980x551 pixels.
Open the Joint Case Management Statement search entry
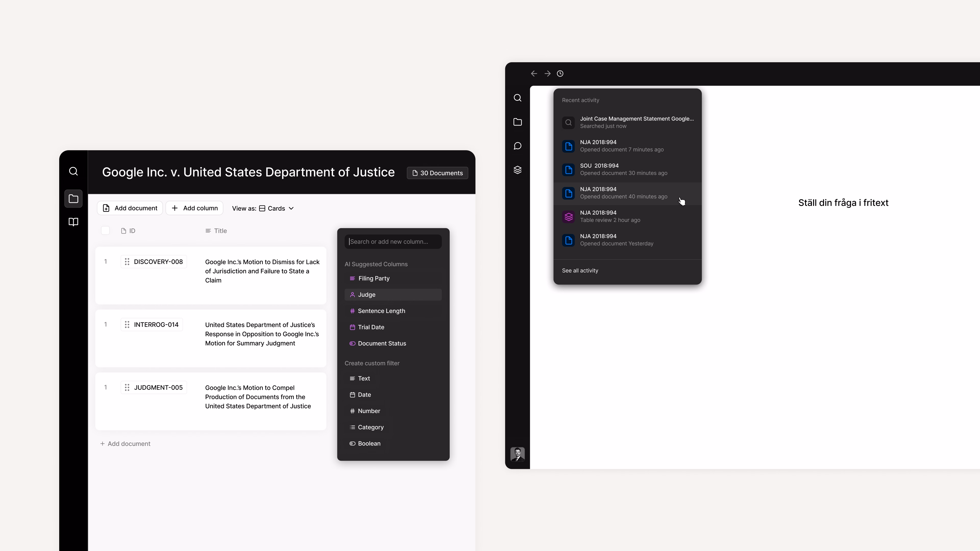coord(628,122)
